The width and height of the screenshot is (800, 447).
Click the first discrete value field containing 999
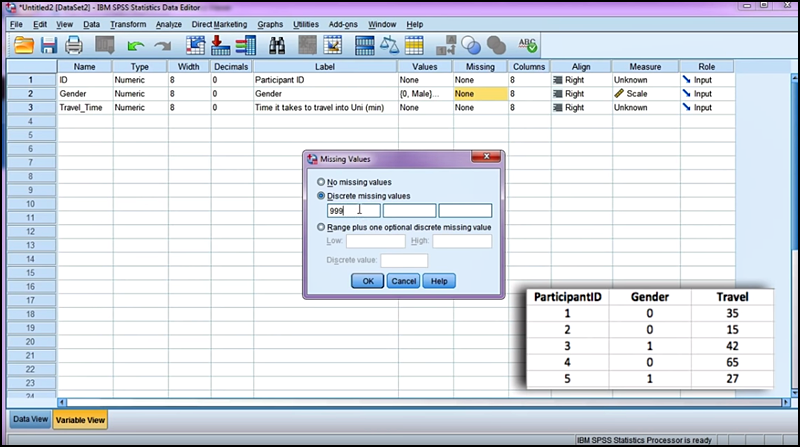[x=354, y=210]
